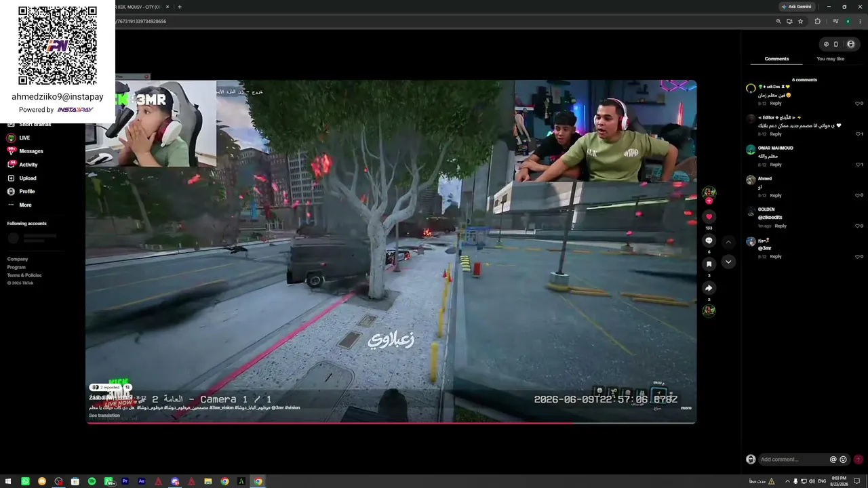Open the crossed-circle icon in top pill
The width and height of the screenshot is (868, 488).
click(x=826, y=44)
